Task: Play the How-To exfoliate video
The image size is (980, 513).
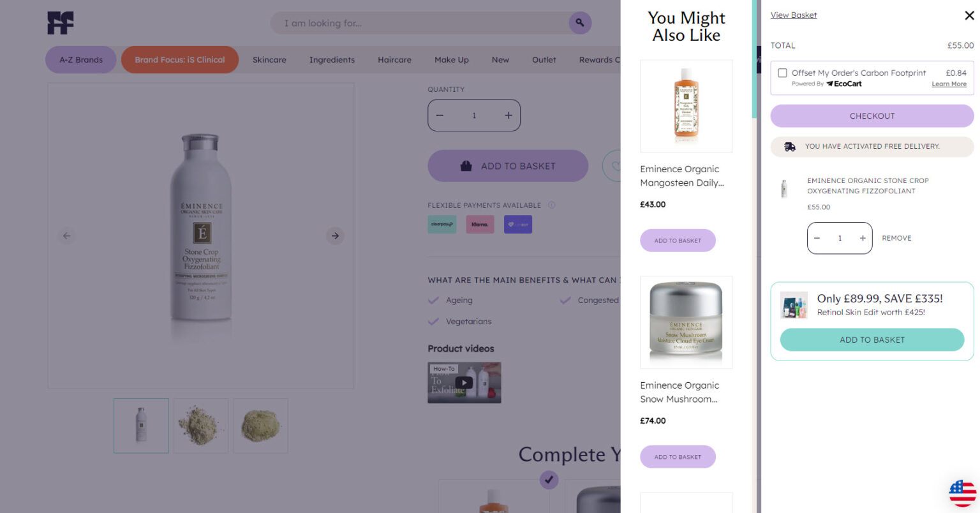Action: click(x=464, y=383)
